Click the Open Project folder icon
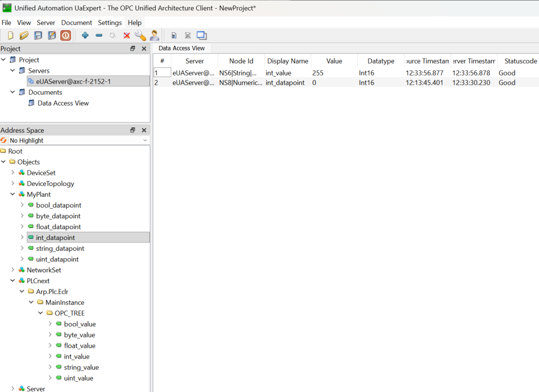This screenshot has height=392, width=539. [24, 36]
